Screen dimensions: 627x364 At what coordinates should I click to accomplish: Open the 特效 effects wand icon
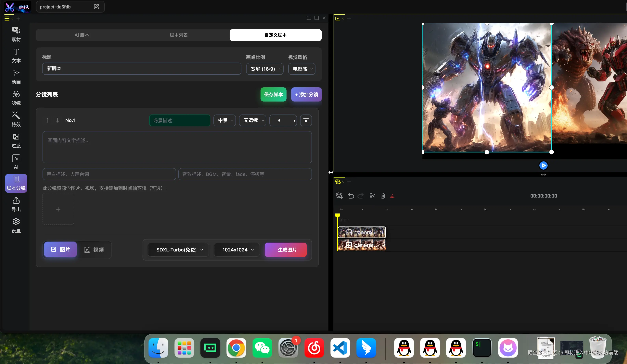tap(16, 115)
